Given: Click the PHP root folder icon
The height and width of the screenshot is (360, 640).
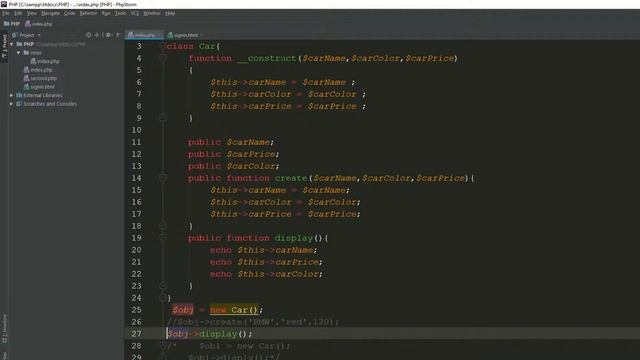Looking at the screenshot, I should click(x=19, y=44).
